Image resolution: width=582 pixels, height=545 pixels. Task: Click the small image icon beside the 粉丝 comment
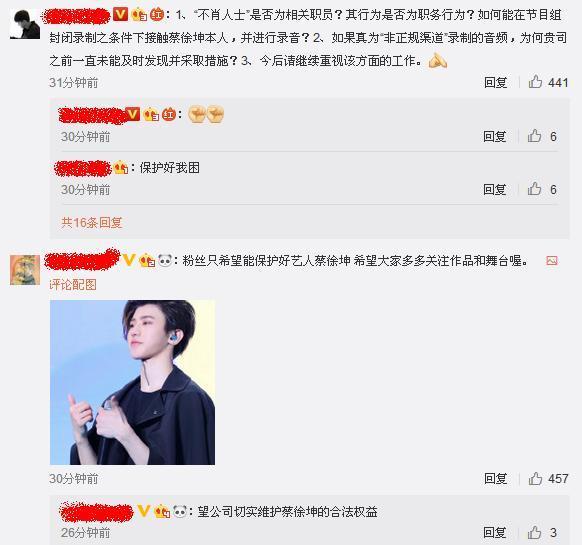click(x=552, y=261)
